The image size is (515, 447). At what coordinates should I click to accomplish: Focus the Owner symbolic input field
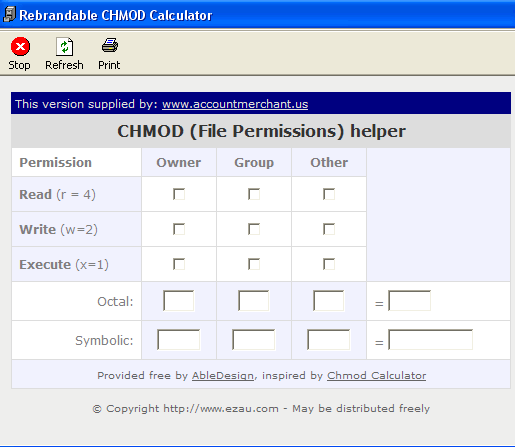[179, 340]
